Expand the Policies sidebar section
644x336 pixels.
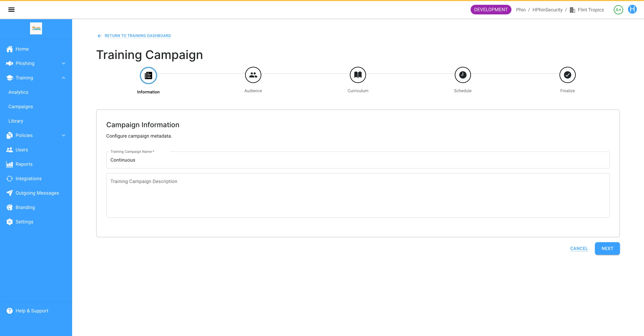[63, 135]
